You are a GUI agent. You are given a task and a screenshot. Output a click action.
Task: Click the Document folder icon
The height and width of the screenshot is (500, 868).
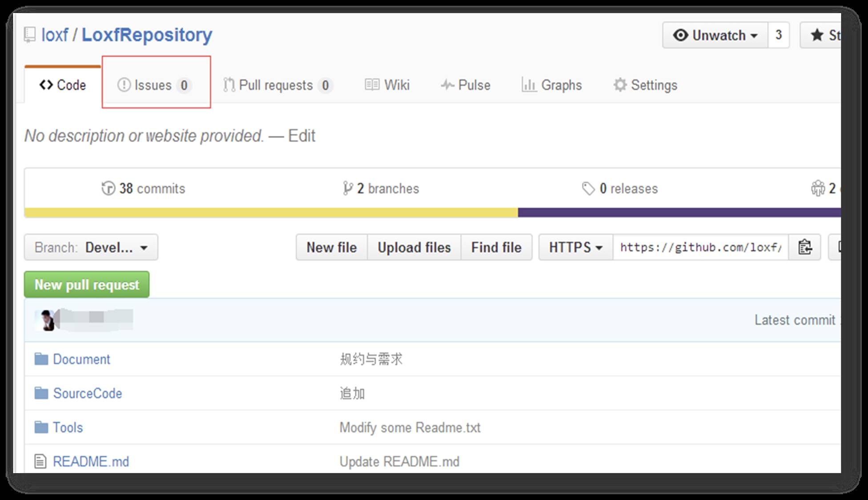click(x=41, y=359)
